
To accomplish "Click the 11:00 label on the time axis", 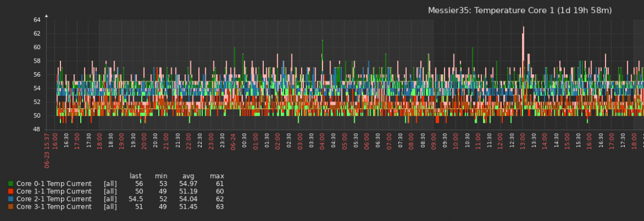I will (x=478, y=141).
